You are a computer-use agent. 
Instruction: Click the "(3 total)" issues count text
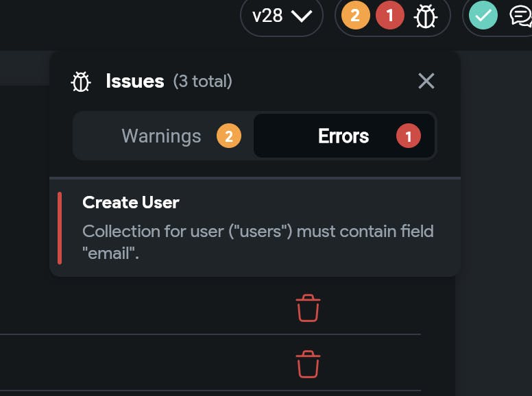[202, 82]
